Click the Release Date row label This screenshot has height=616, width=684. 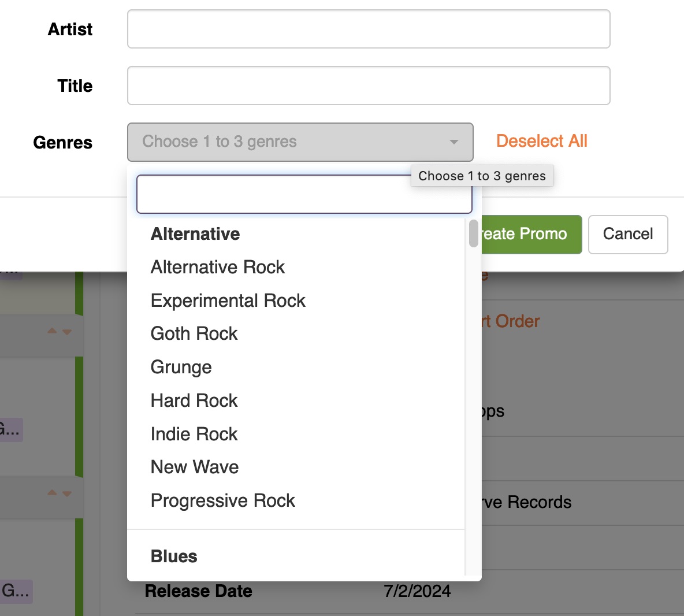198,591
